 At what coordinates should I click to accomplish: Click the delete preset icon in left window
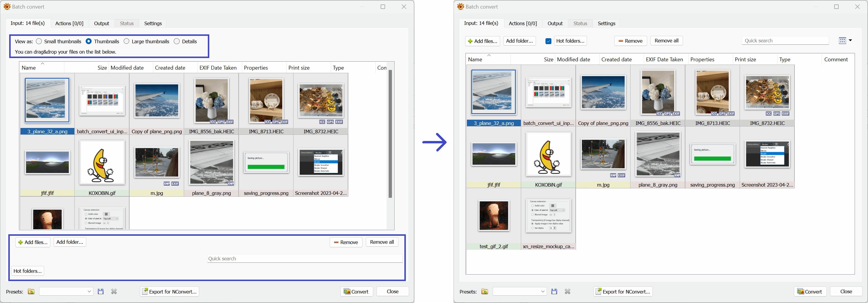[114, 291]
